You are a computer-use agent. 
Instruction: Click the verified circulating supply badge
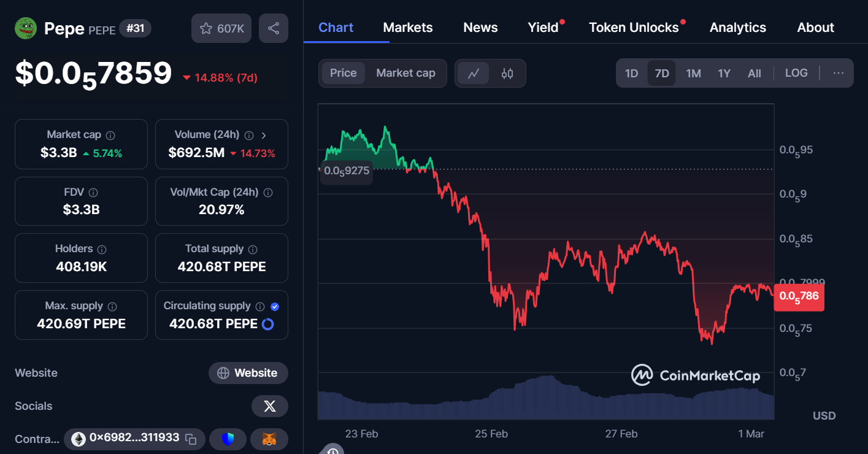(x=275, y=306)
